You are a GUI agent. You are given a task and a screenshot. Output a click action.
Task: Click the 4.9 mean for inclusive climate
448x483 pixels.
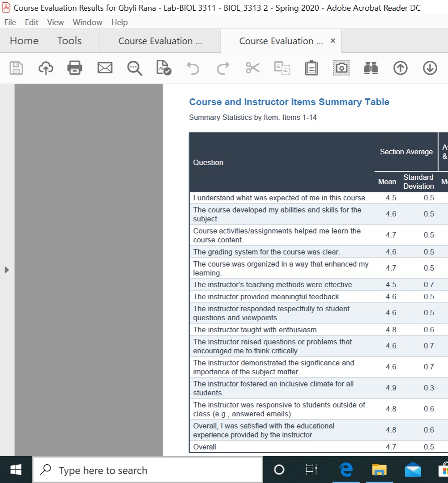(391, 388)
